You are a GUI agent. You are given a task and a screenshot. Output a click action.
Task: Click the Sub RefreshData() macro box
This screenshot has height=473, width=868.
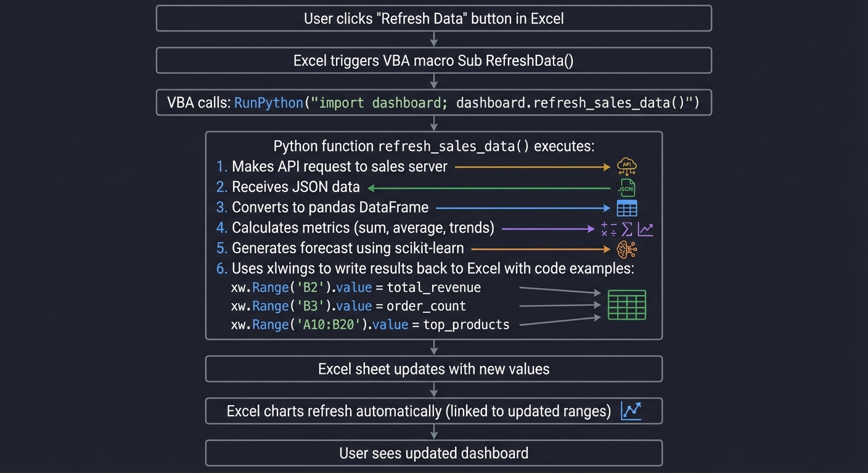(433, 60)
